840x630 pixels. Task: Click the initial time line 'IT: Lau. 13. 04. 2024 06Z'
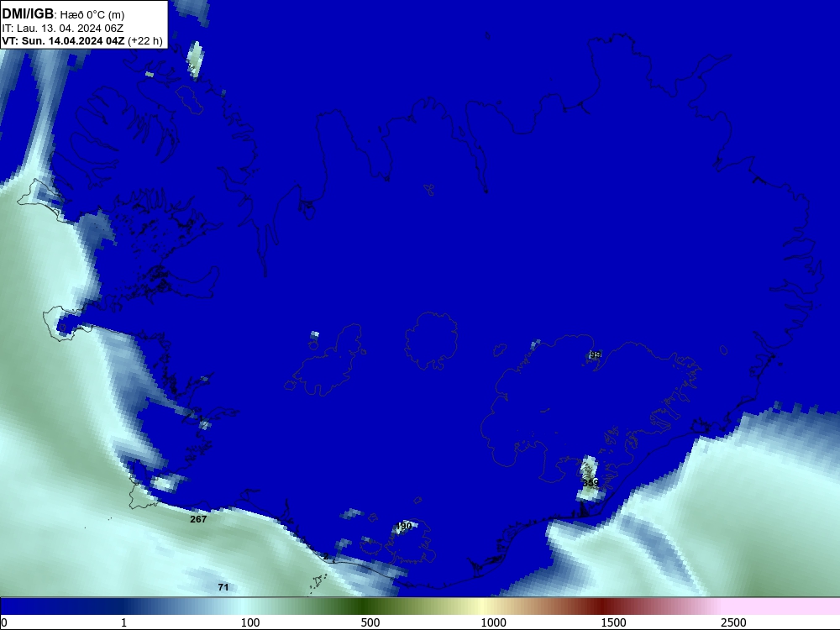click(63, 29)
